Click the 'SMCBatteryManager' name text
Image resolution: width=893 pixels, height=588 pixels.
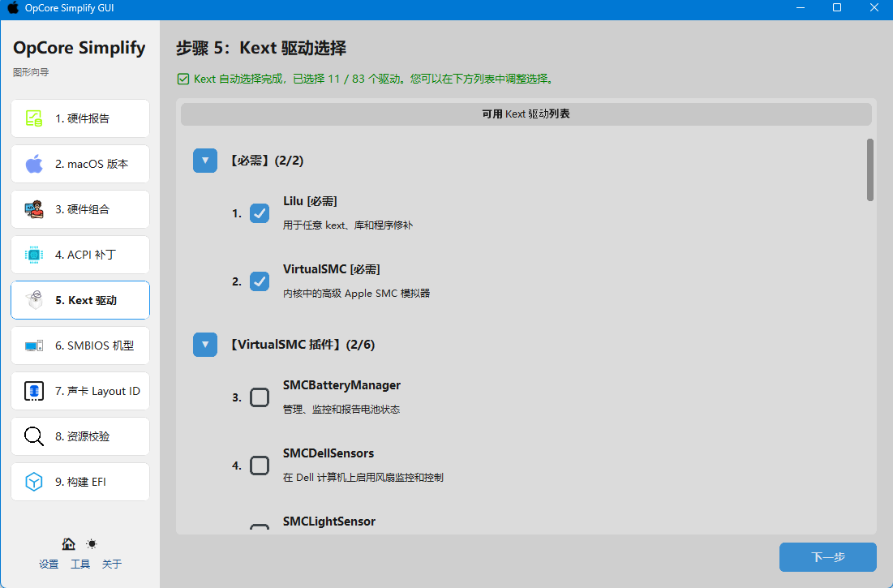coord(341,385)
